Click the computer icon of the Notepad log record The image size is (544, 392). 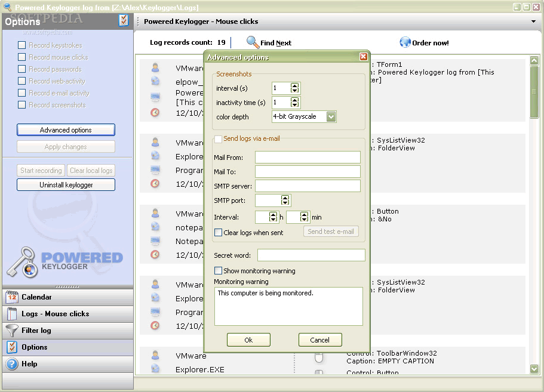155,240
